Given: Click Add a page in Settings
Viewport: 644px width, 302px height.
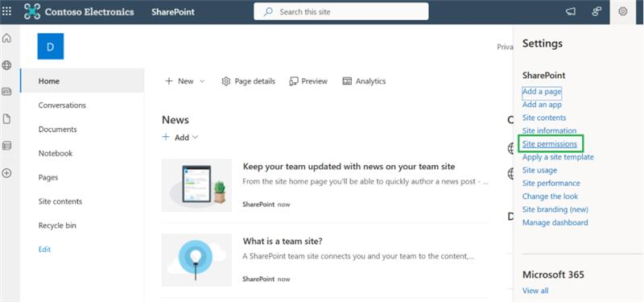Looking at the screenshot, I should click(542, 92).
